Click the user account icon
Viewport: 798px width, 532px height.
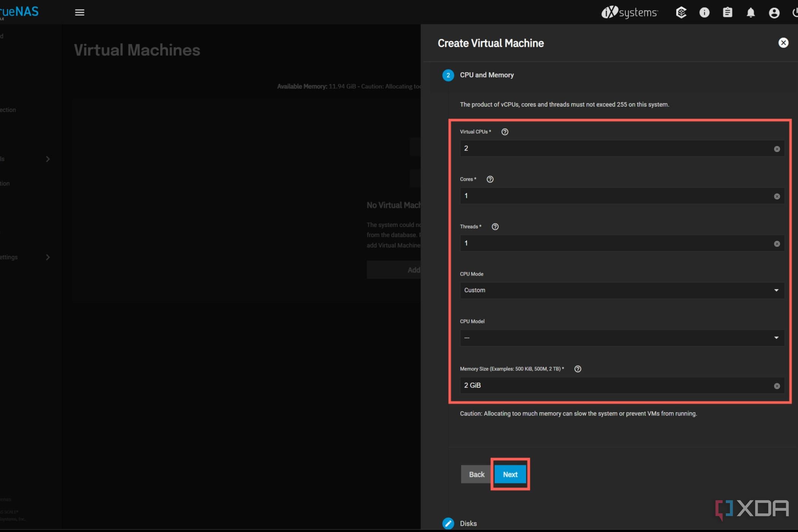(774, 12)
